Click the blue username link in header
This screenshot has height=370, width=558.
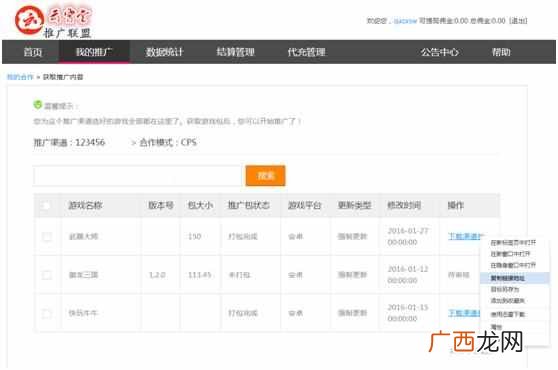point(405,21)
